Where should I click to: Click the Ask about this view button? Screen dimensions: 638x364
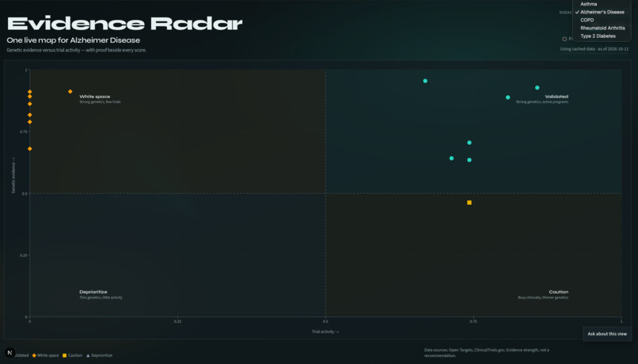(607, 334)
